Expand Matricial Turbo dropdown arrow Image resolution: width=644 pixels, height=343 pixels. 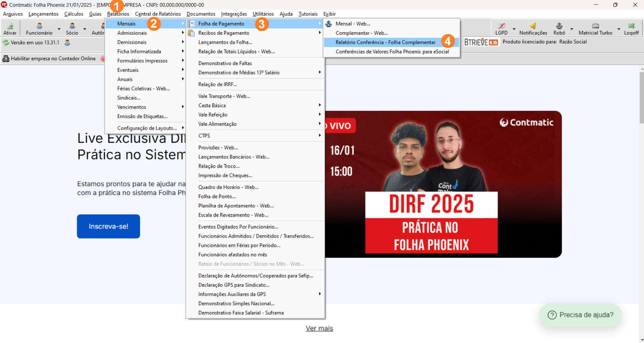pyautogui.click(x=619, y=29)
